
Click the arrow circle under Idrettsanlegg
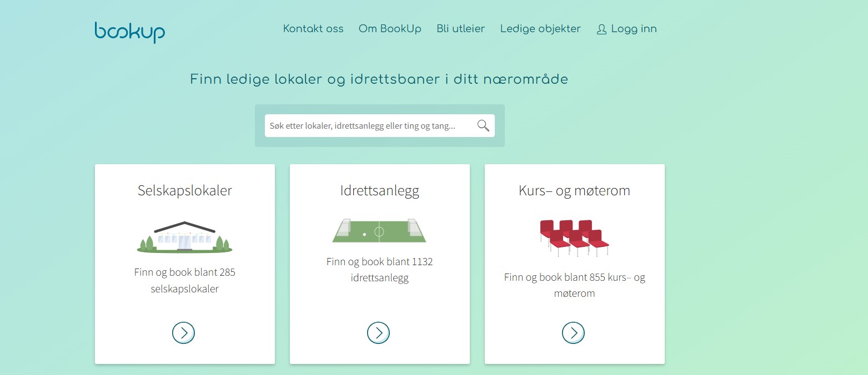pos(378,333)
